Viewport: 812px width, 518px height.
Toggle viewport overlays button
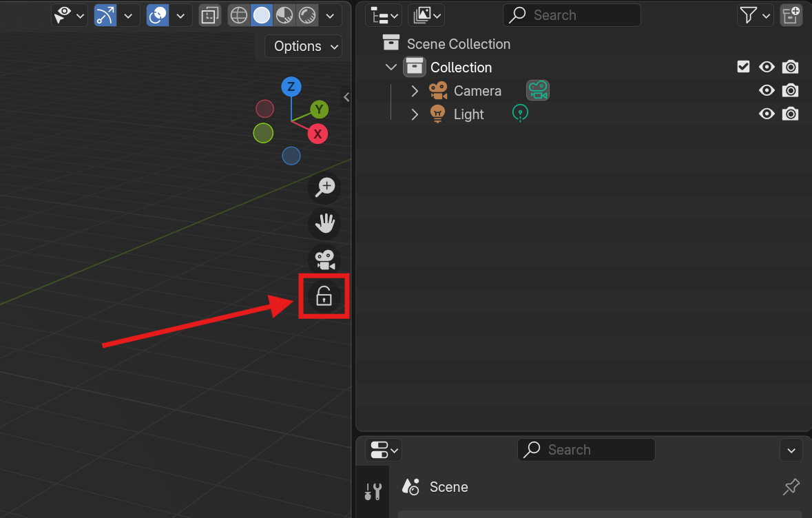click(158, 16)
